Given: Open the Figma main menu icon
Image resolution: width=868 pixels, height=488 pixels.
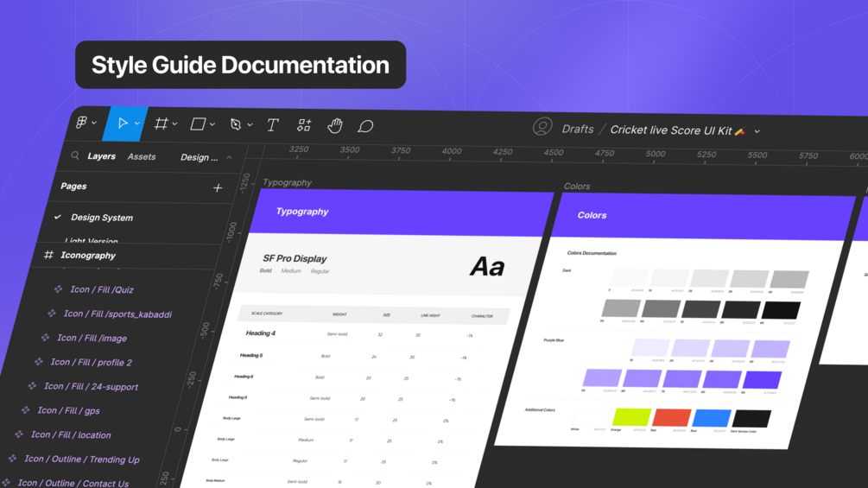Looking at the screenshot, I should [82, 123].
